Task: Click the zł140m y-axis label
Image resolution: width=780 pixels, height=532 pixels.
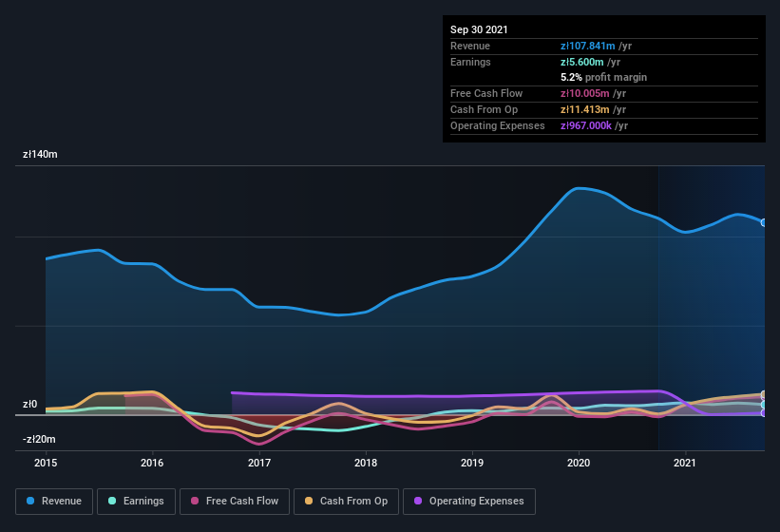Action: point(40,155)
